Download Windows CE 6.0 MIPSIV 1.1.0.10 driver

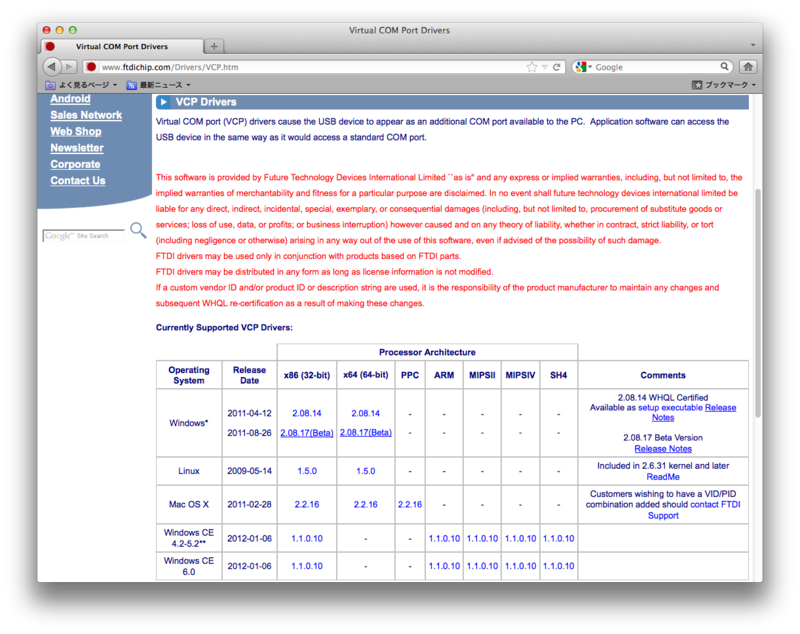(x=520, y=566)
